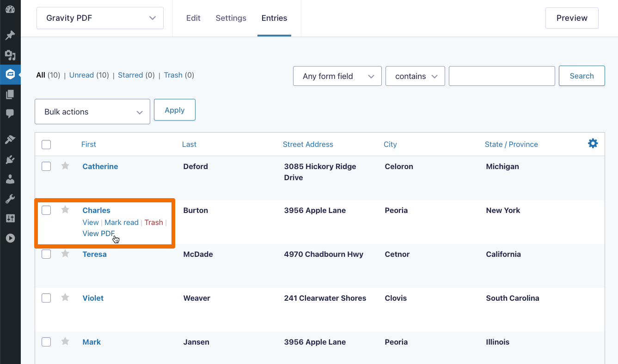Sort by State / Province column header
This screenshot has width=618, height=364.
(511, 144)
